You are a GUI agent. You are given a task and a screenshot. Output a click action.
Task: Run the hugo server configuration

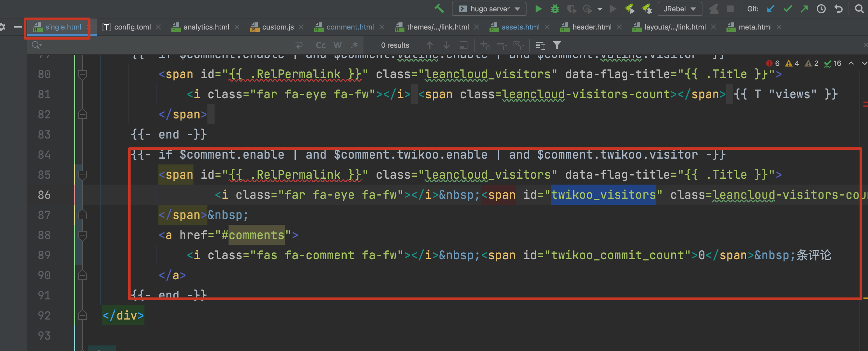(x=538, y=9)
